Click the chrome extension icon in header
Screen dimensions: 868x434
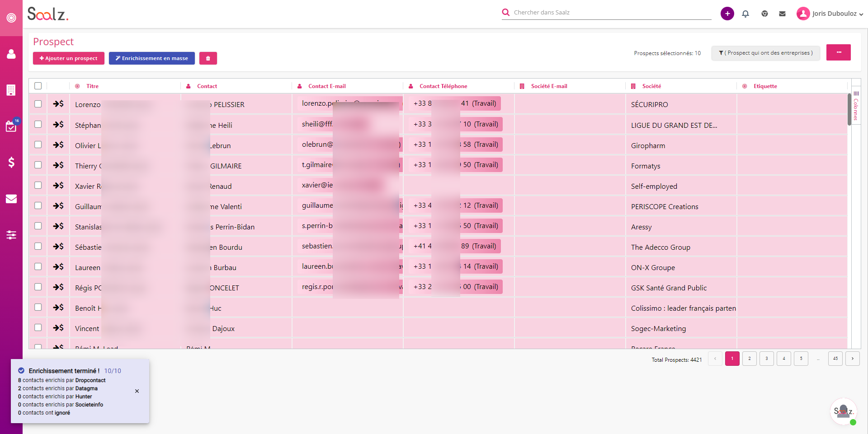(764, 14)
